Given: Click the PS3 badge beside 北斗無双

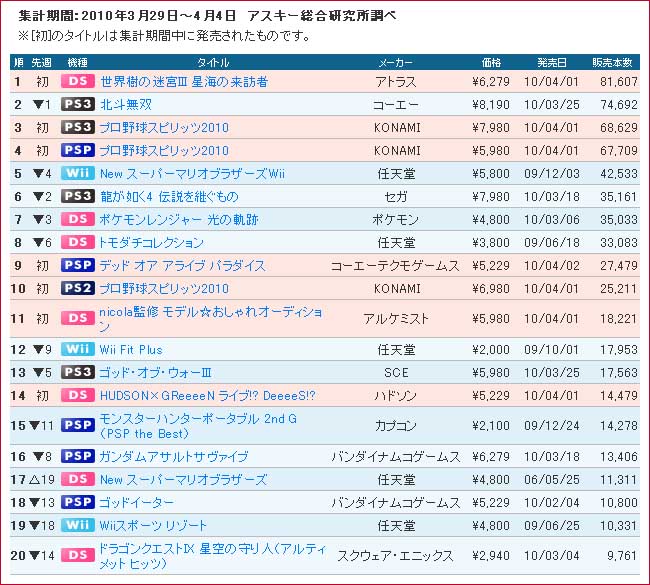Looking at the screenshot, I should [78, 104].
